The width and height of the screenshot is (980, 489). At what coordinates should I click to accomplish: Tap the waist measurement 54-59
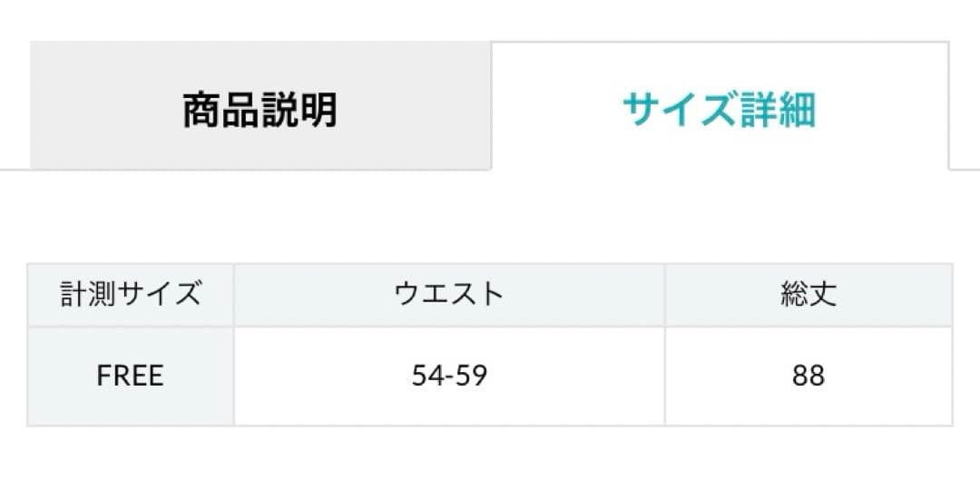click(449, 376)
